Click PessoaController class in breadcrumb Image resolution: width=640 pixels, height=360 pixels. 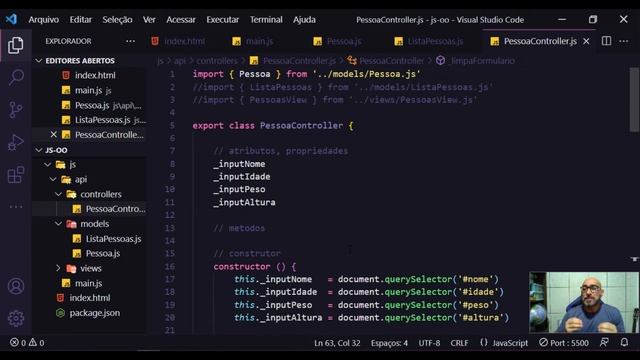click(385, 61)
